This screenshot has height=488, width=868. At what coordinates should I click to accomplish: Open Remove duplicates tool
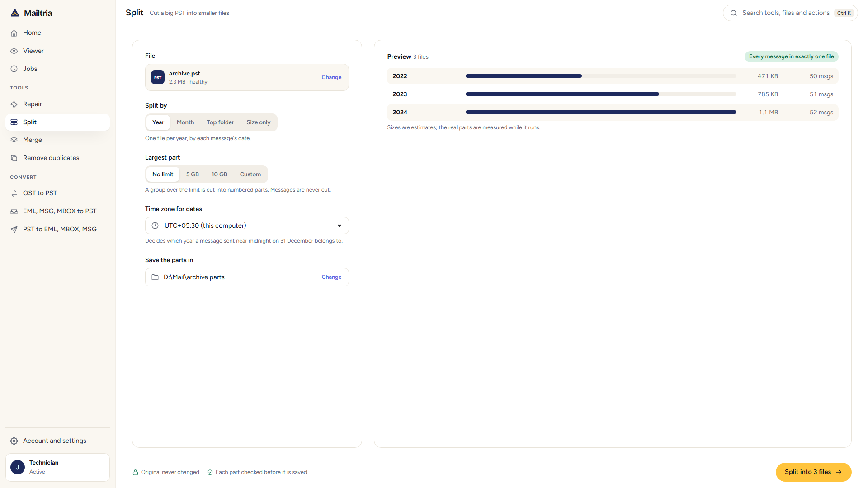click(57, 158)
